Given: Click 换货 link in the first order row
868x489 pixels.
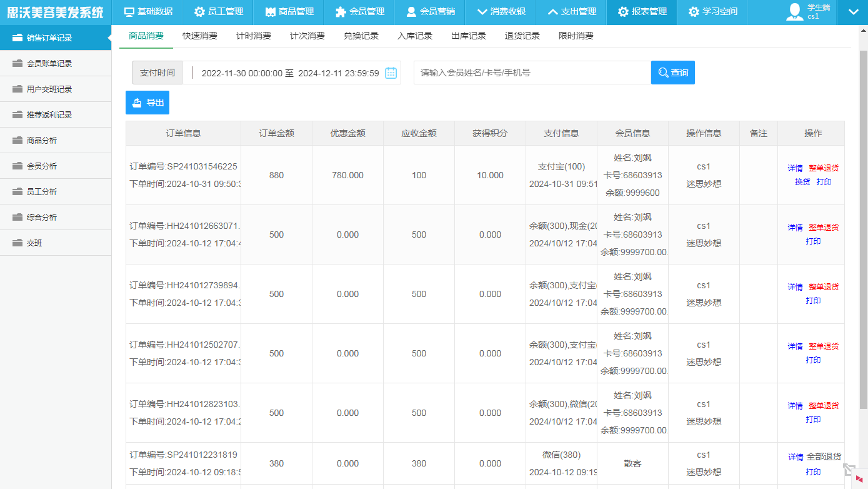Looking at the screenshot, I should tap(802, 182).
